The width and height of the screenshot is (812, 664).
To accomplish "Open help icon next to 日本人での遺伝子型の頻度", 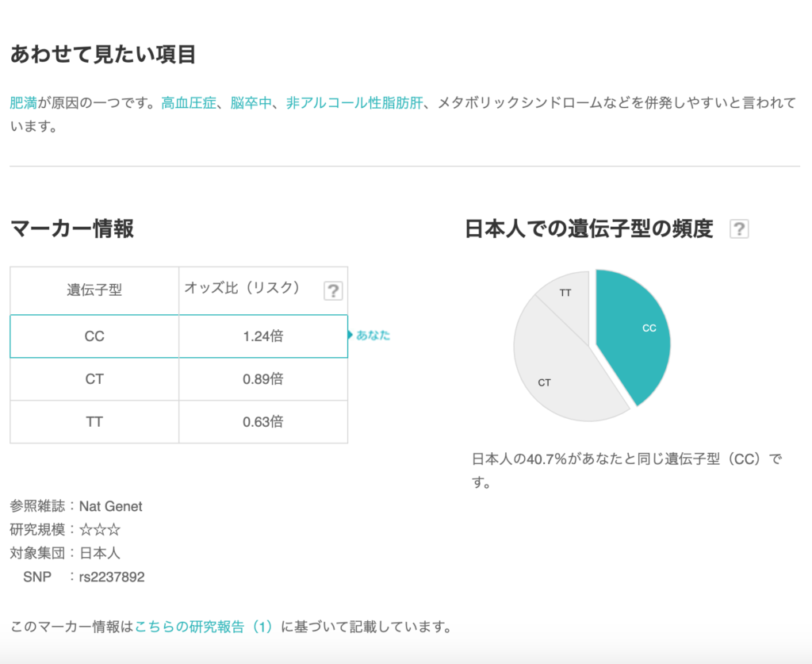I will click(739, 229).
